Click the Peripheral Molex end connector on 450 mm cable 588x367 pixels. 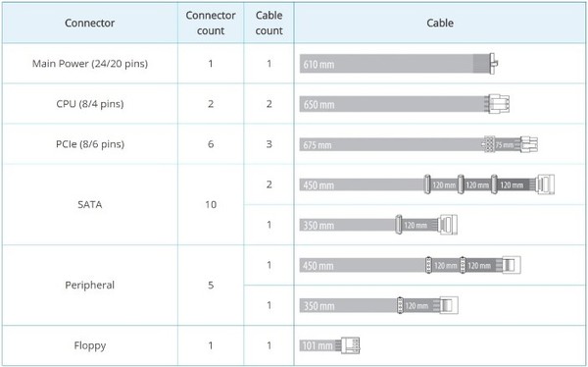512,265
